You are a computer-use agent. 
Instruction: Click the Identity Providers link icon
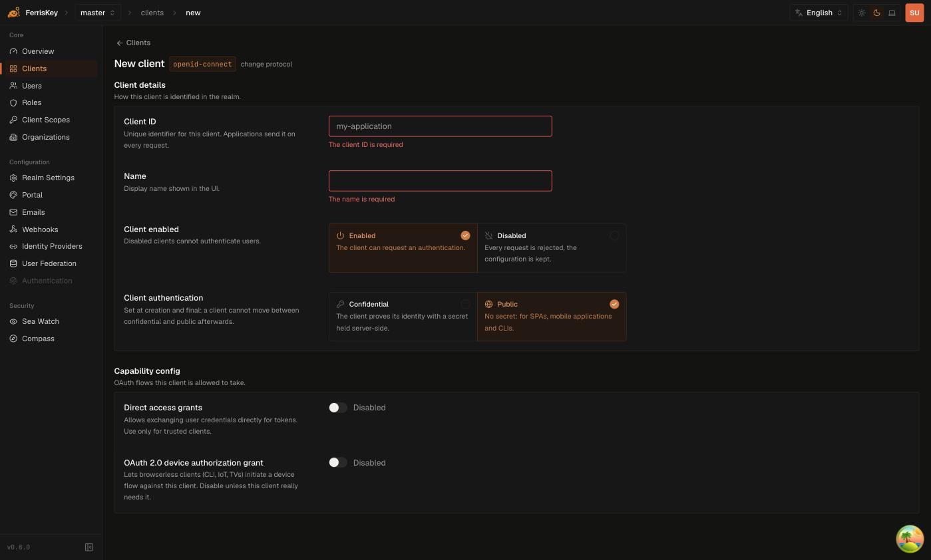(x=13, y=246)
